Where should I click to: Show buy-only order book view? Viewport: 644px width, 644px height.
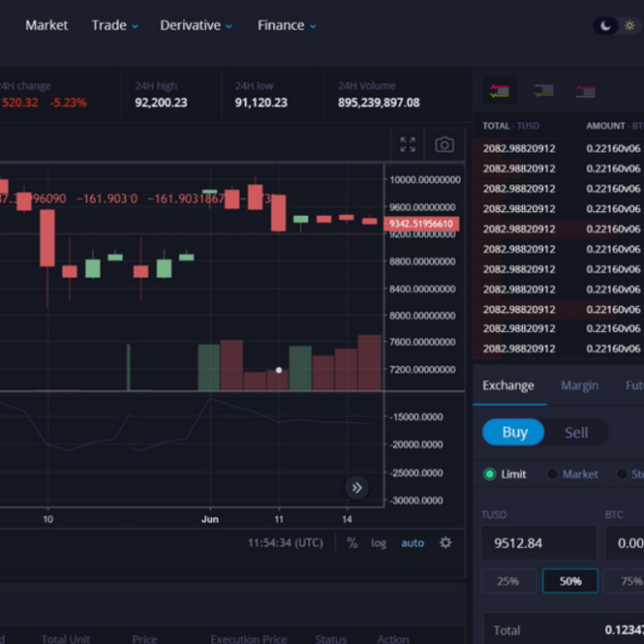click(543, 91)
